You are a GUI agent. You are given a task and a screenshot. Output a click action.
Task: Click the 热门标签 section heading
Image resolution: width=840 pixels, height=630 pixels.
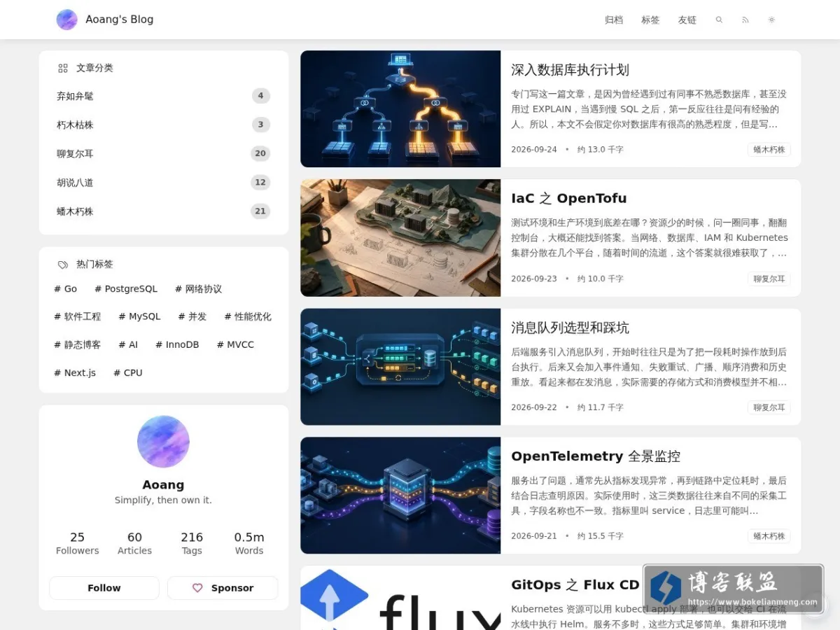94,265
